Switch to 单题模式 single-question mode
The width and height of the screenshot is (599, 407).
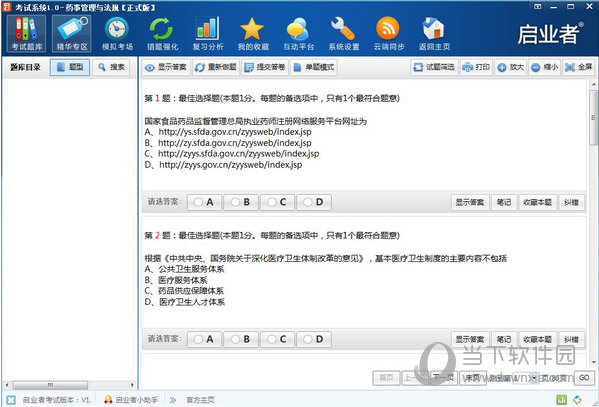(314, 68)
